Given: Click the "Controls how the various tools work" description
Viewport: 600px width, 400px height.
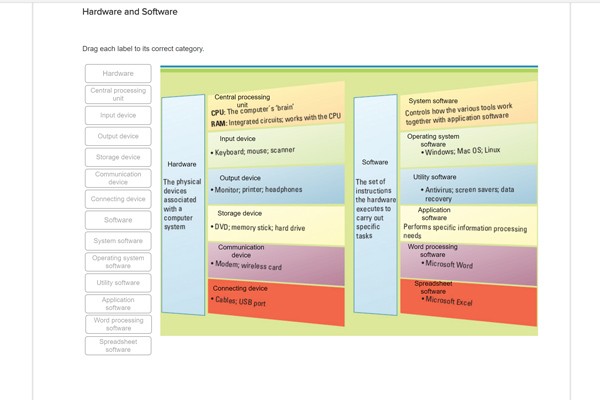Looking at the screenshot, I should [458, 114].
